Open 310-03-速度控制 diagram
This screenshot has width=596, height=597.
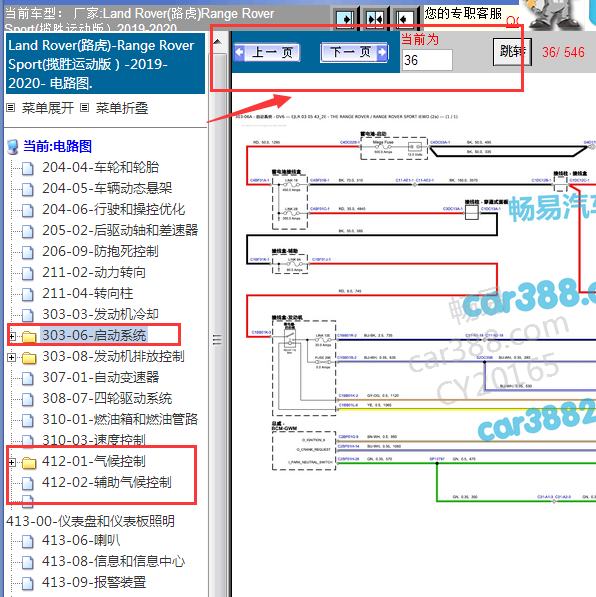[94, 440]
